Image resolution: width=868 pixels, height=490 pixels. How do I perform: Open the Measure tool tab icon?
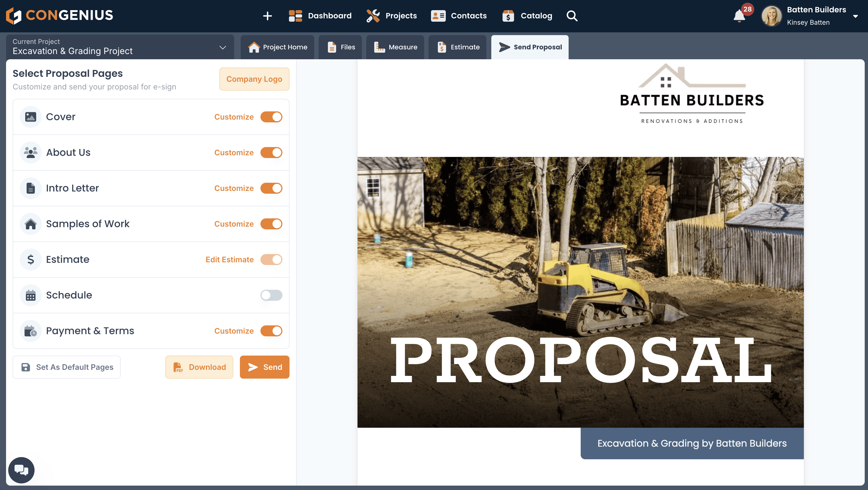(x=379, y=47)
